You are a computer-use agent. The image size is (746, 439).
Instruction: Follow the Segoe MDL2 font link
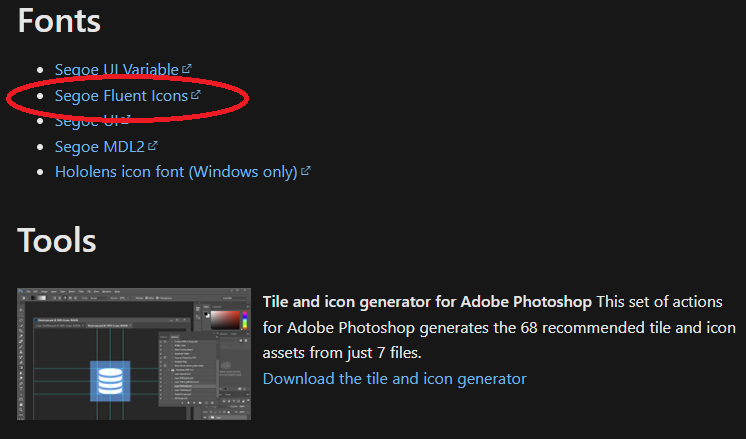[x=99, y=146]
